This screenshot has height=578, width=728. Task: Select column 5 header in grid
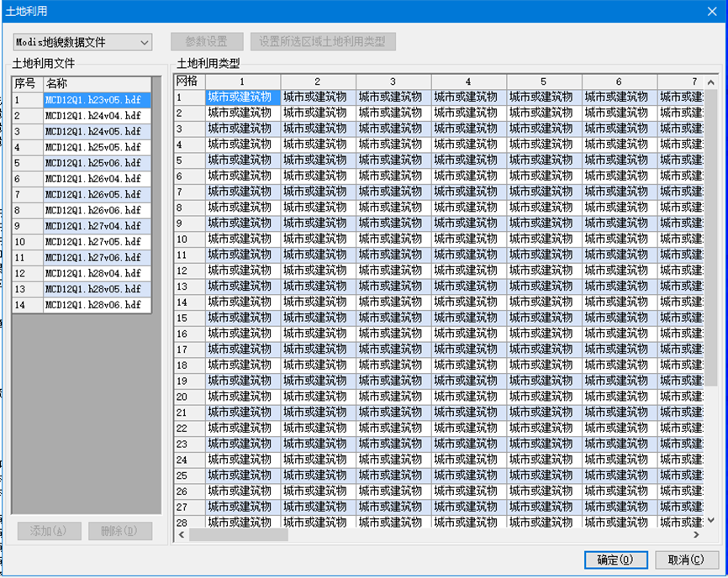tap(543, 81)
